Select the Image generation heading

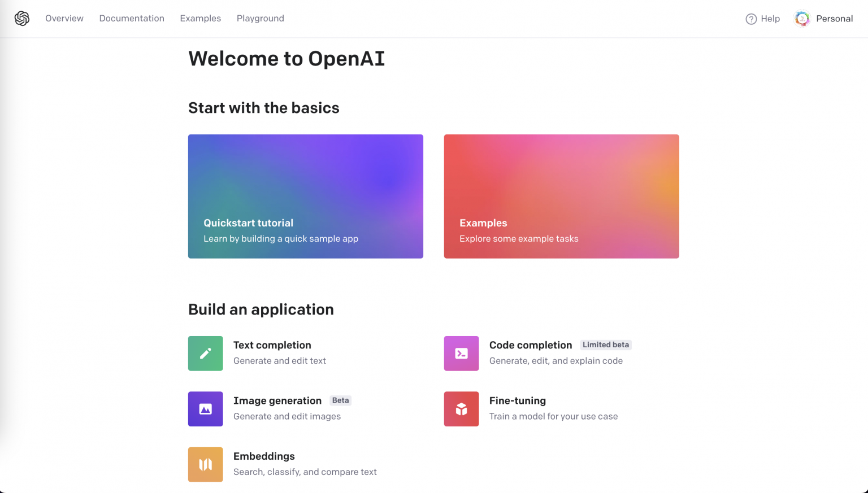point(277,400)
